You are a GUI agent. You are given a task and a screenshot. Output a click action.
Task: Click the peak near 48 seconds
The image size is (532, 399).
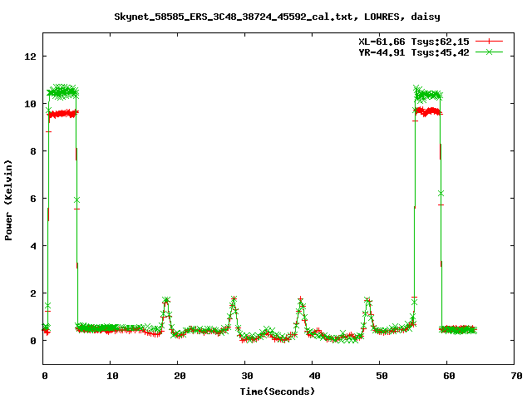point(368,300)
